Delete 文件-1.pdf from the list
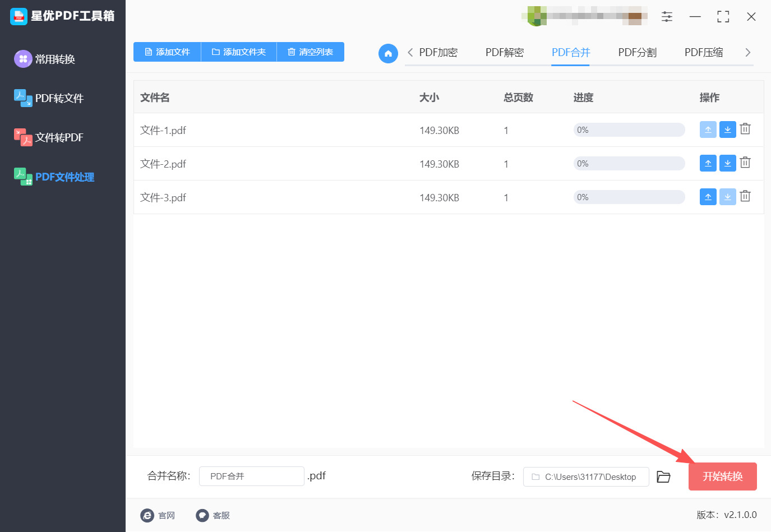The height and width of the screenshot is (532, 771). pos(745,129)
